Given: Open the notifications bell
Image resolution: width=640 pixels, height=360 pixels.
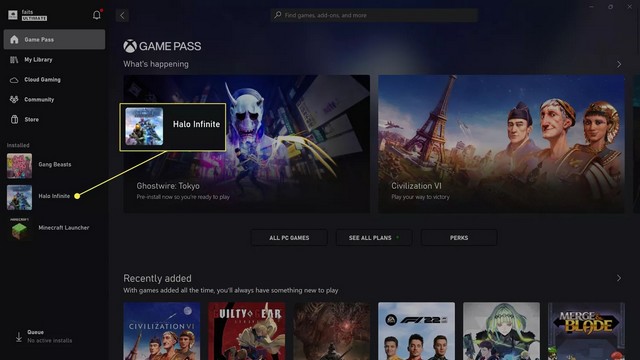Looking at the screenshot, I should pos(97,15).
